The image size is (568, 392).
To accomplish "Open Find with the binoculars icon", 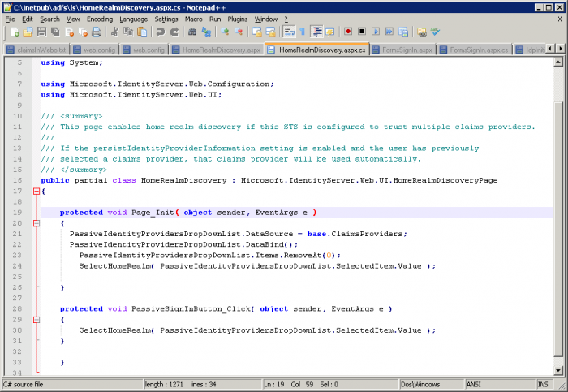I will pyautogui.click(x=192, y=32).
